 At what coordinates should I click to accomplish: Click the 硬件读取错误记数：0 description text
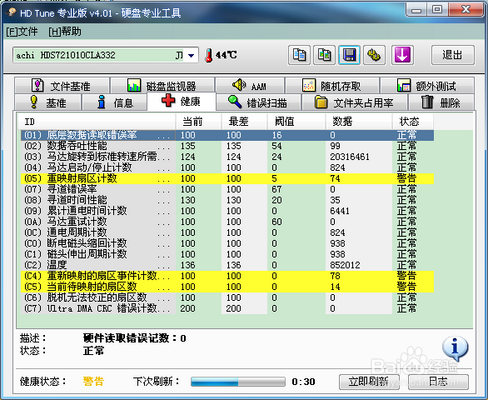[x=135, y=338]
